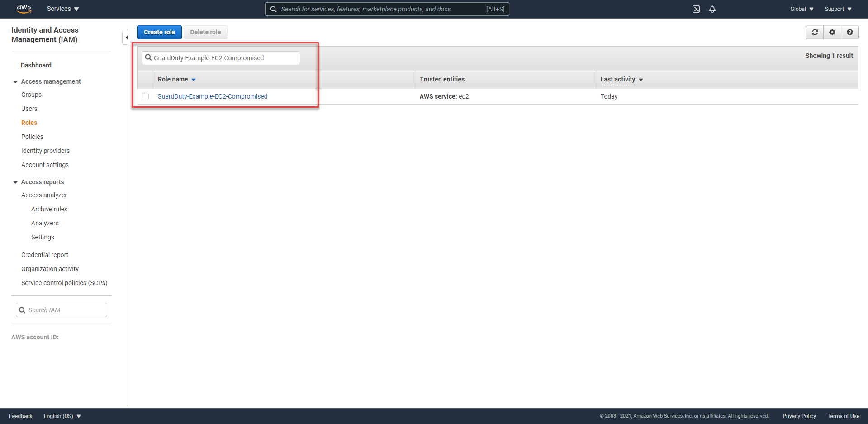Click the 'AWS account ID:' label

click(35, 337)
